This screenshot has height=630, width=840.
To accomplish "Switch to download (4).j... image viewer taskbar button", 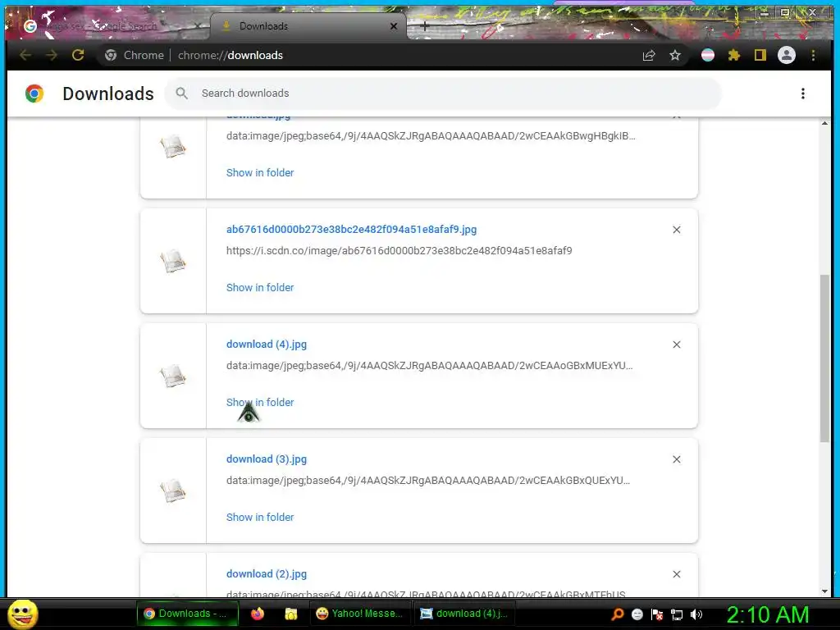I will [x=464, y=614].
